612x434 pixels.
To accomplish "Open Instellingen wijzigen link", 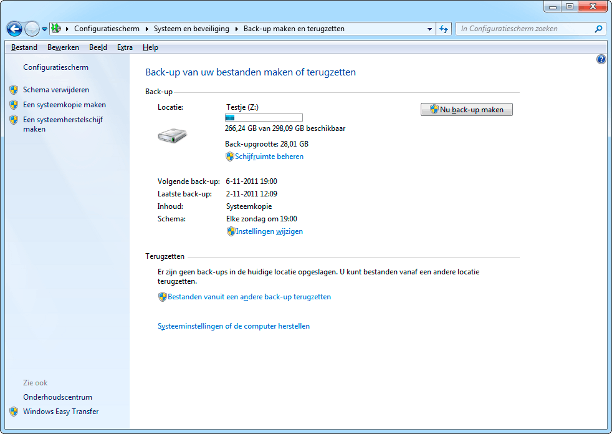I will click(x=269, y=231).
